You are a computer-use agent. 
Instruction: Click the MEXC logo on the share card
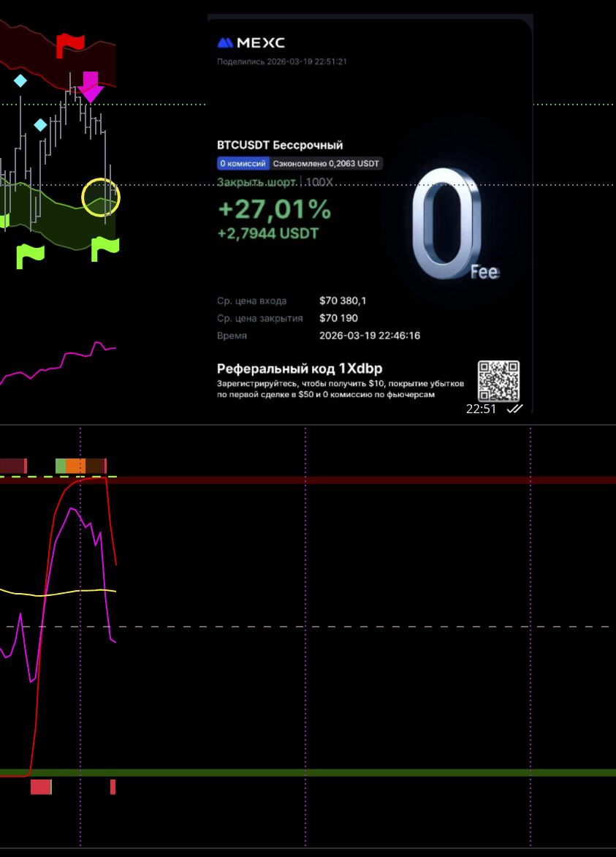click(x=251, y=43)
